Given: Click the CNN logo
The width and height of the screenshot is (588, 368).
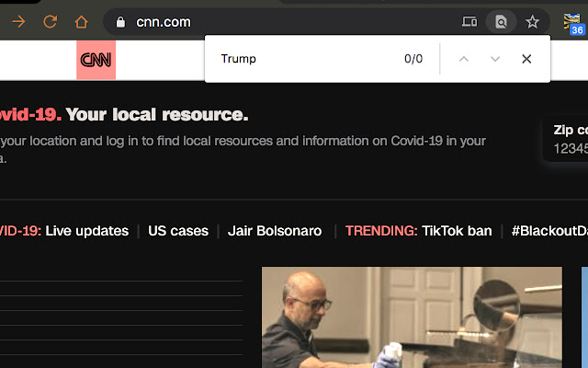Looking at the screenshot, I should pyautogui.click(x=96, y=60).
